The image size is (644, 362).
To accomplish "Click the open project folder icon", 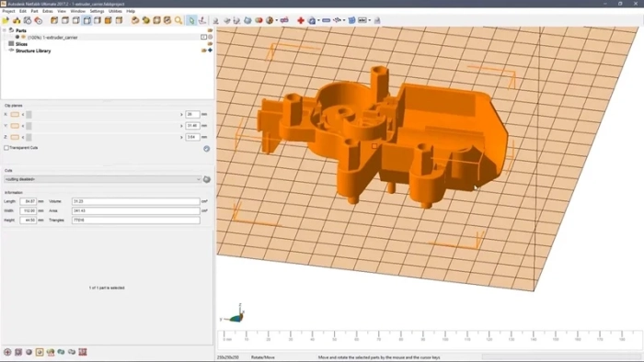I will click(x=6, y=20).
